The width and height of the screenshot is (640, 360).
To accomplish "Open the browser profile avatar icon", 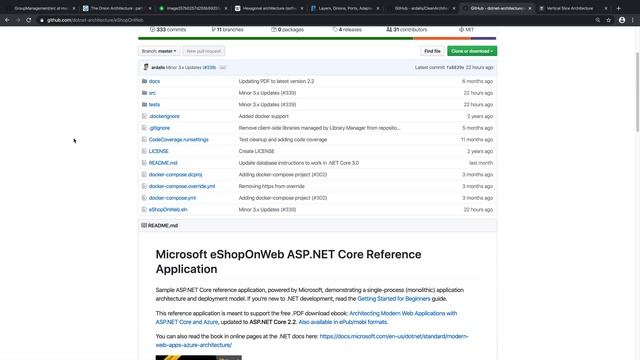I will tap(622, 20).
